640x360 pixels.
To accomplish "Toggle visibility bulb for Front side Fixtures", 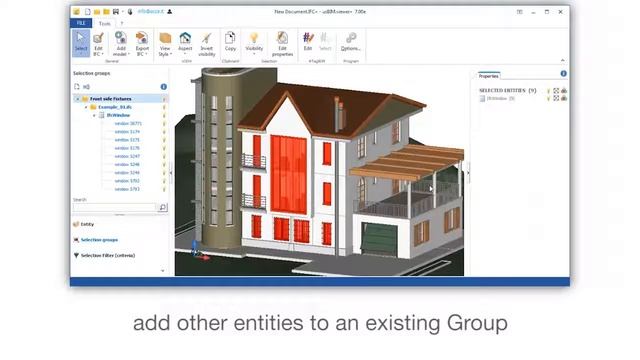I will [164, 99].
